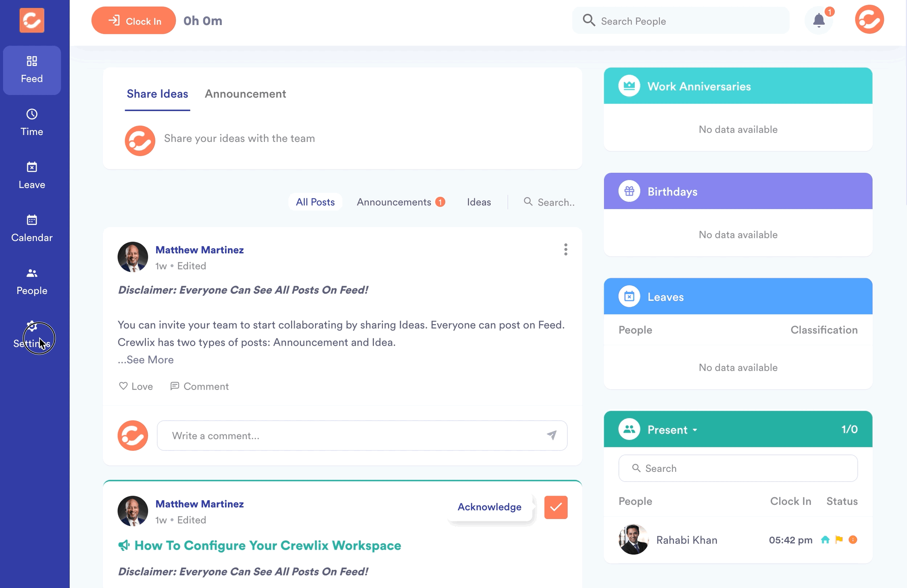Toggle Clock In timer button
The width and height of the screenshot is (907, 588).
pyautogui.click(x=133, y=21)
